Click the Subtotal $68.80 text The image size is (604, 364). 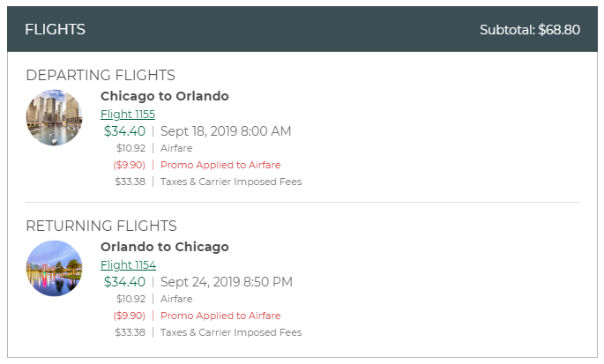pos(529,30)
